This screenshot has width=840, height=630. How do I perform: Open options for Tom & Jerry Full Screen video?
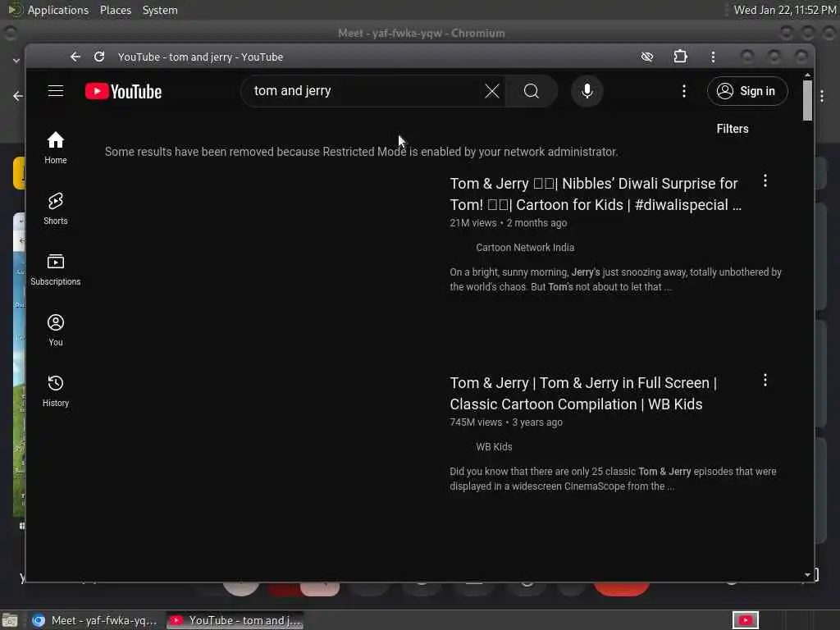765,381
